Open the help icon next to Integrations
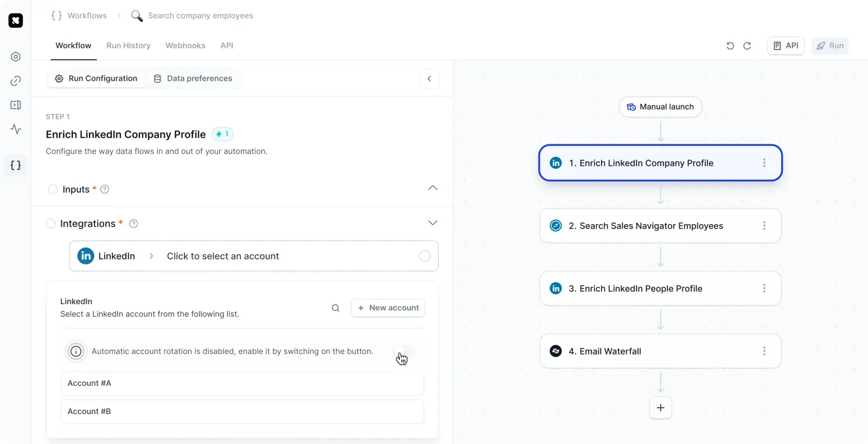The width and height of the screenshot is (868, 444). tap(133, 224)
